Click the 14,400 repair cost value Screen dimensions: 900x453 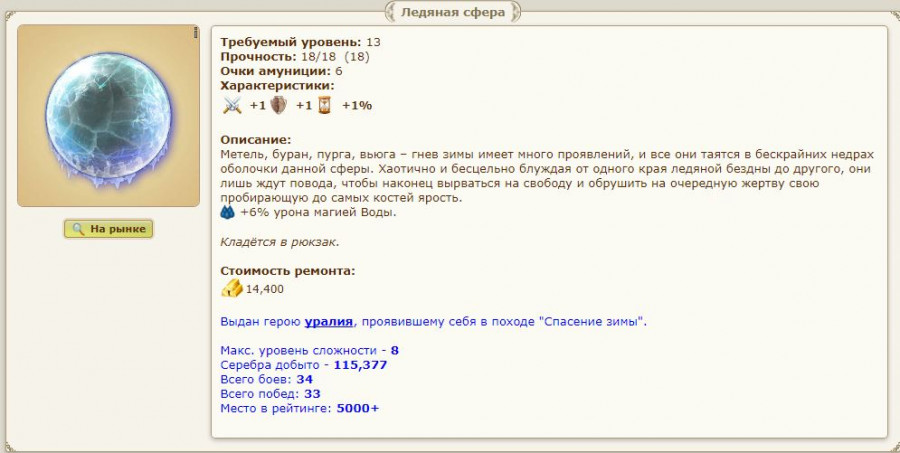coord(265,289)
